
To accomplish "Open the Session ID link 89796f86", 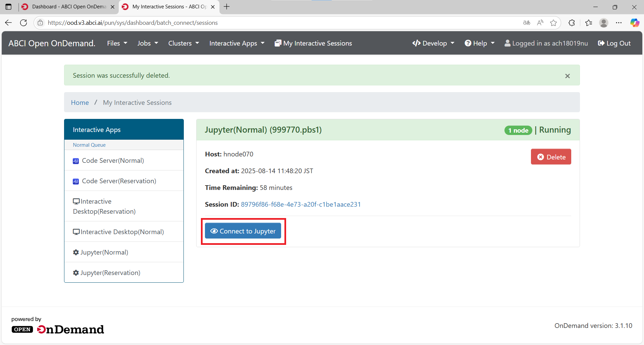I will tap(301, 204).
